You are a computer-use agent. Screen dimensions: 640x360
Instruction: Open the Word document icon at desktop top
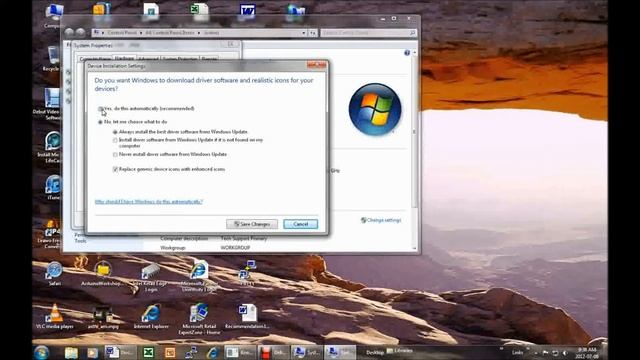(247, 11)
